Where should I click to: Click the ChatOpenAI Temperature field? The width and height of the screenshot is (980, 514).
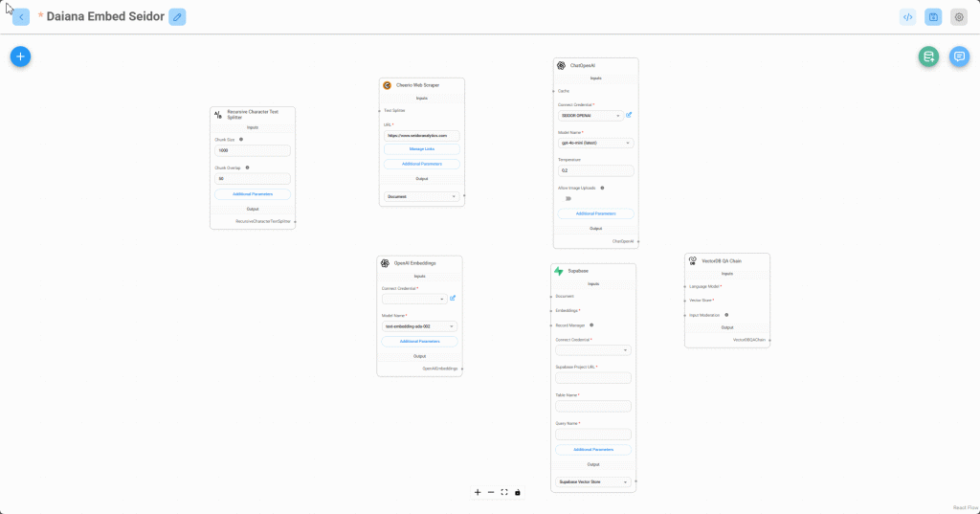coord(595,171)
